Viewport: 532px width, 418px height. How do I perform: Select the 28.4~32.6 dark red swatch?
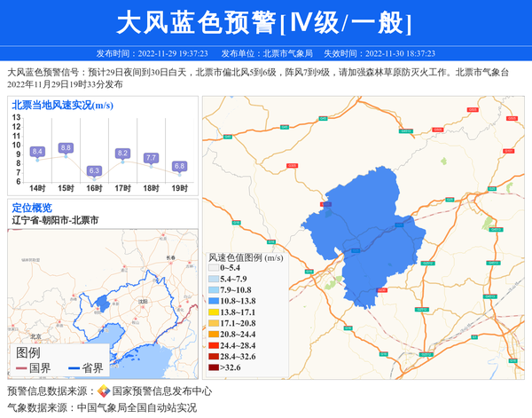coord(214,357)
